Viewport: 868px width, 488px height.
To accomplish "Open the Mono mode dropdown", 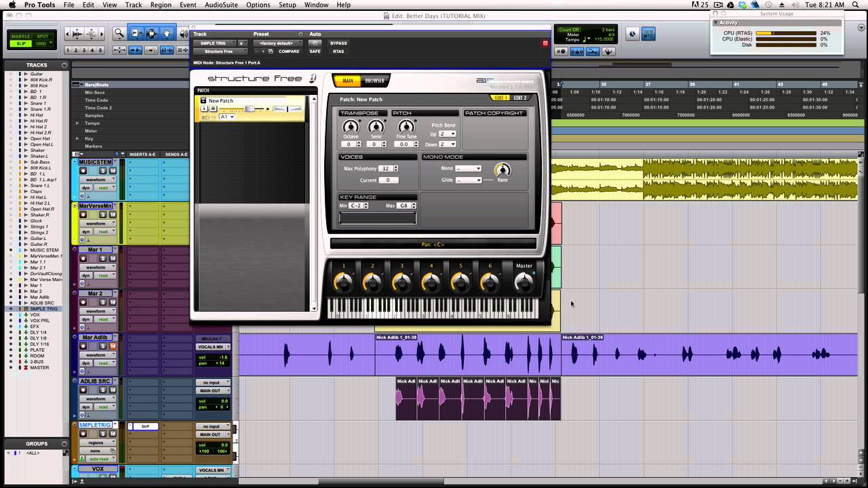I will tap(469, 168).
